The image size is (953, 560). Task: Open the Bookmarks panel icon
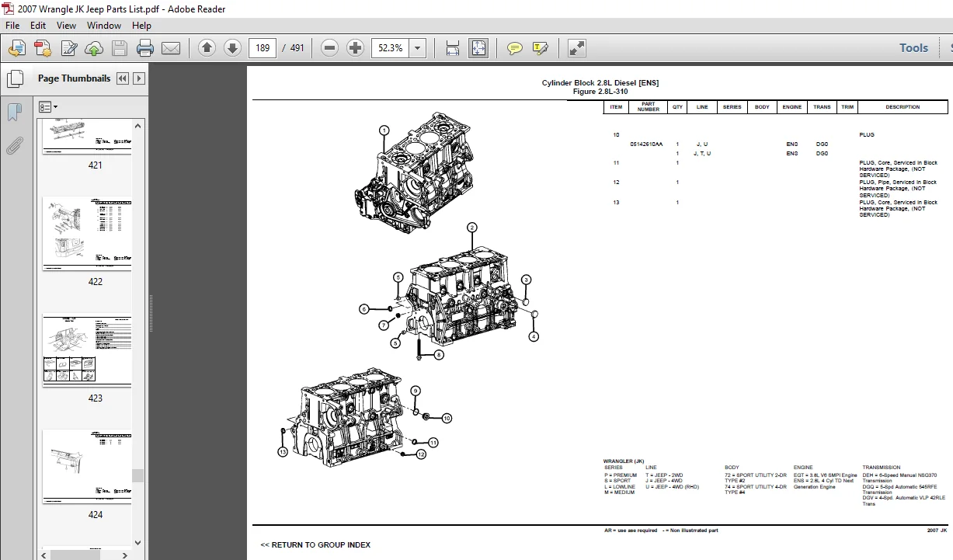(x=15, y=112)
